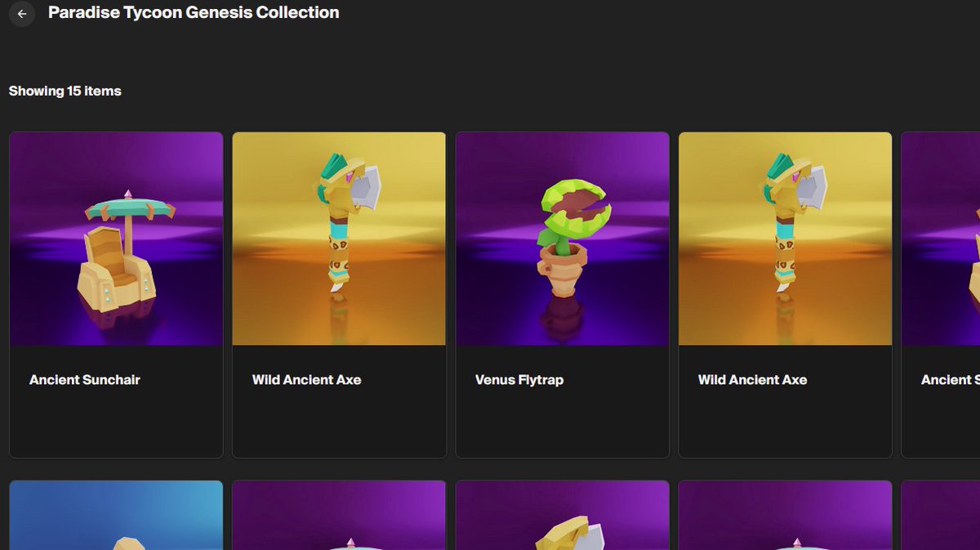Open Wild Ancient Axe image between Sunchair and Flytrap

pyautogui.click(x=339, y=239)
